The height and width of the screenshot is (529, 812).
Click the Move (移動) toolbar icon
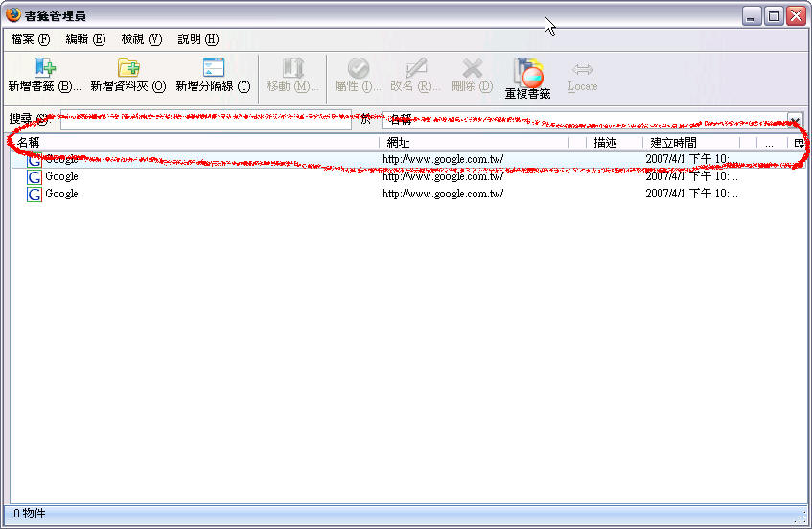(x=293, y=68)
